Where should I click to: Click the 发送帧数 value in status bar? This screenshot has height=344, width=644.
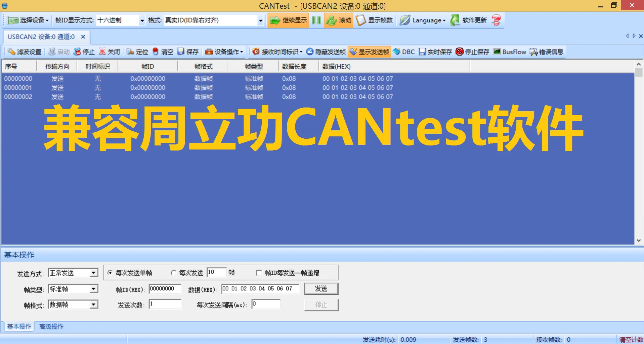(485, 340)
